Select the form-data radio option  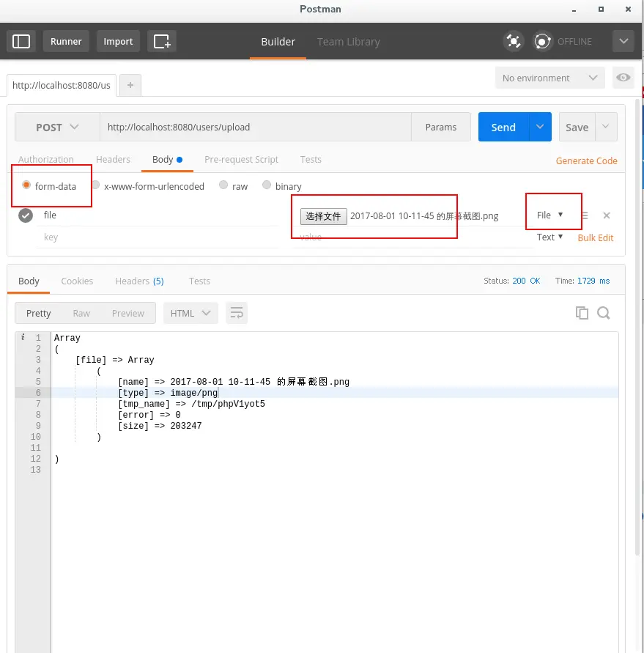point(26,185)
